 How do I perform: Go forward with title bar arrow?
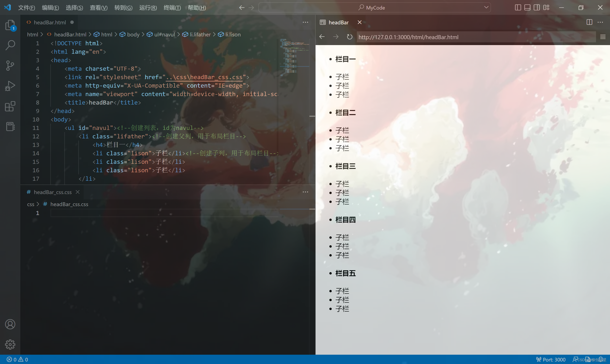click(251, 8)
